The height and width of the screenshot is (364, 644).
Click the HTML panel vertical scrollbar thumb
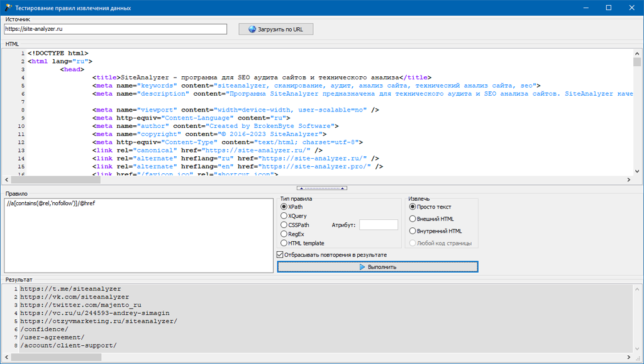[637, 62]
